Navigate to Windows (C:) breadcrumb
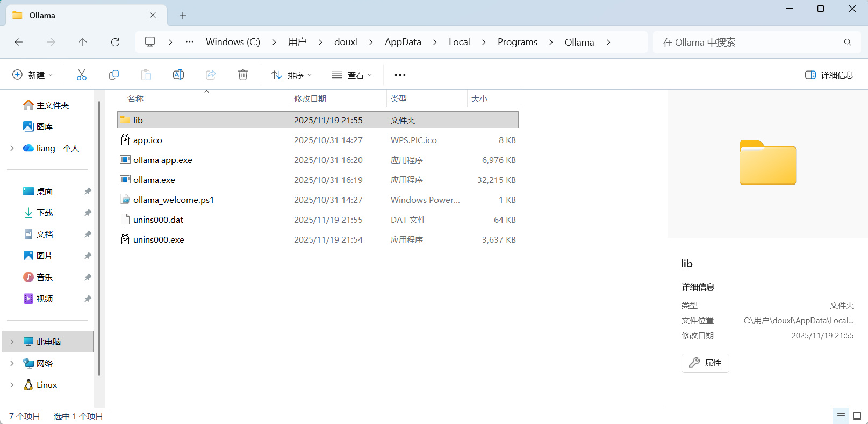Image resolution: width=868 pixels, height=424 pixels. click(233, 42)
